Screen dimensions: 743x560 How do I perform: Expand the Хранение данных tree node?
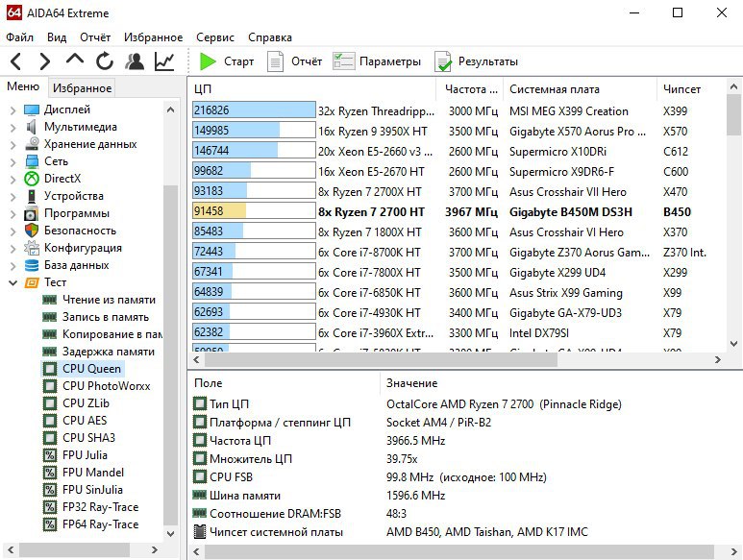12,144
